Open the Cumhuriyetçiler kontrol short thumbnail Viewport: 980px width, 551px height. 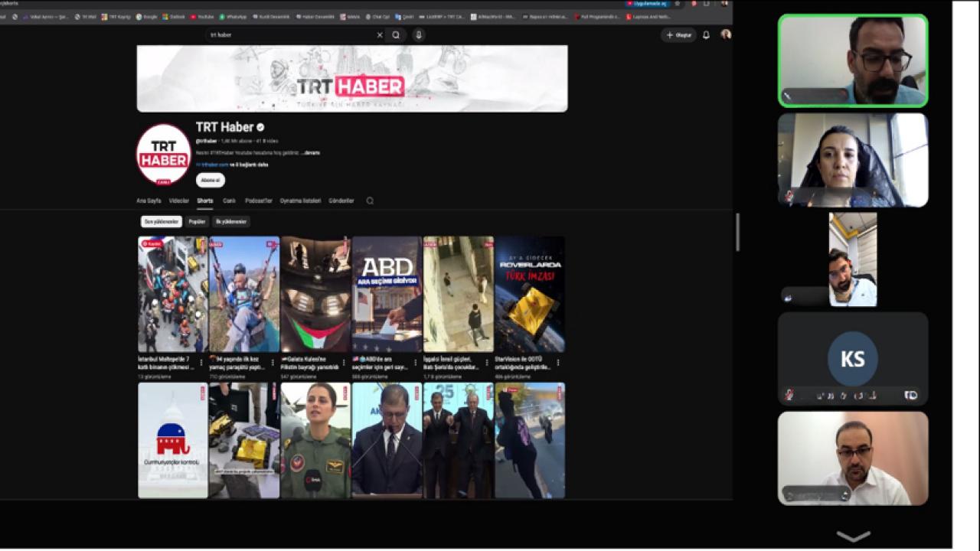[172, 441]
